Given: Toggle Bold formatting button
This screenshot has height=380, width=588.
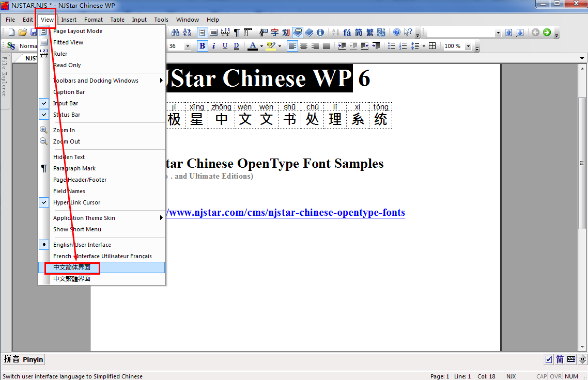Looking at the screenshot, I should (x=203, y=46).
